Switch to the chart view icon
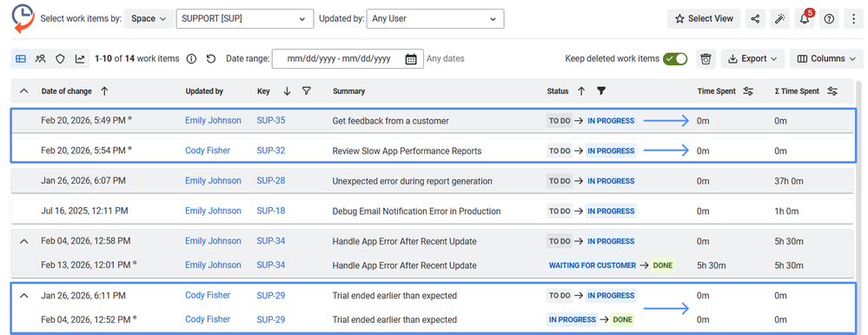The height and width of the screenshot is (335, 868). point(80,59)
